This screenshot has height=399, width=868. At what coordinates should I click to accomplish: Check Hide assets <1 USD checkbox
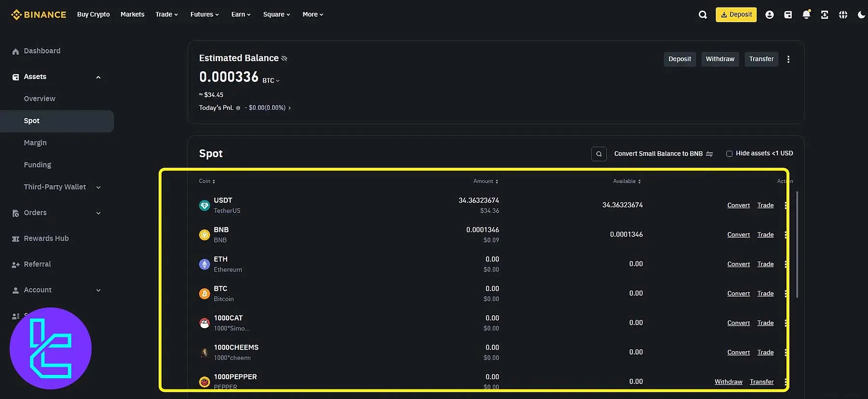(x=729, y=154)
